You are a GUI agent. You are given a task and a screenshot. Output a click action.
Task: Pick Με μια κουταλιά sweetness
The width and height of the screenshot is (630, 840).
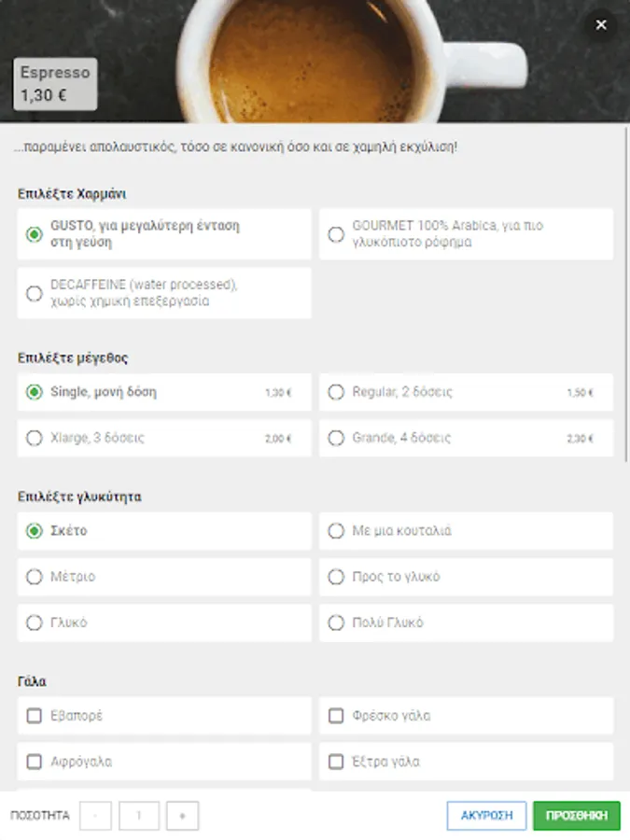pos(336,531)
